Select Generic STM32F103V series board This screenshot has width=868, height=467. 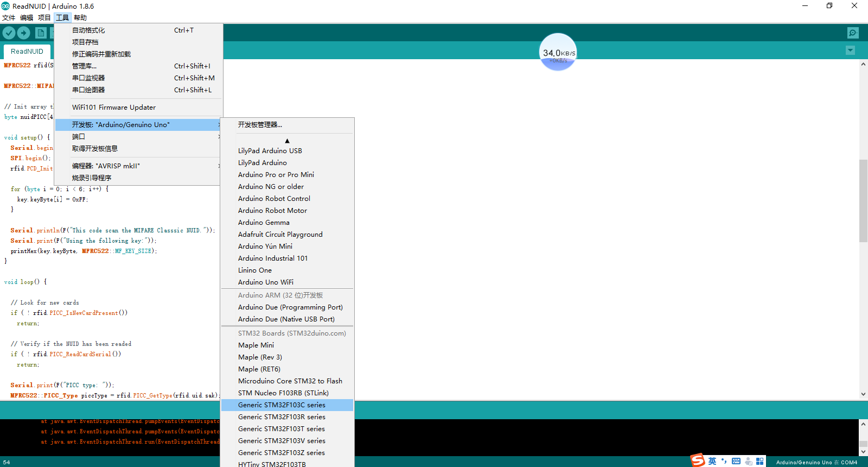click(287, 441)
